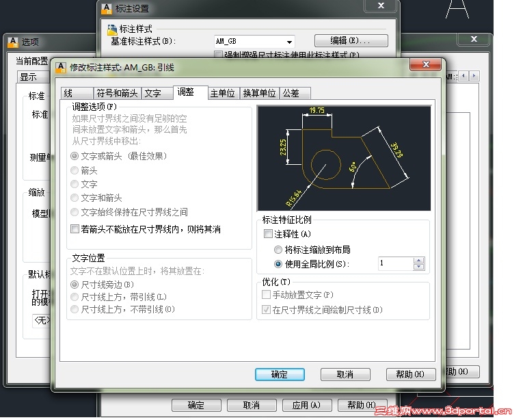Decrease global scale with down spinner arrow
Image resolution: width=525 pixels, height=420 pixels.
click(419, 267)
